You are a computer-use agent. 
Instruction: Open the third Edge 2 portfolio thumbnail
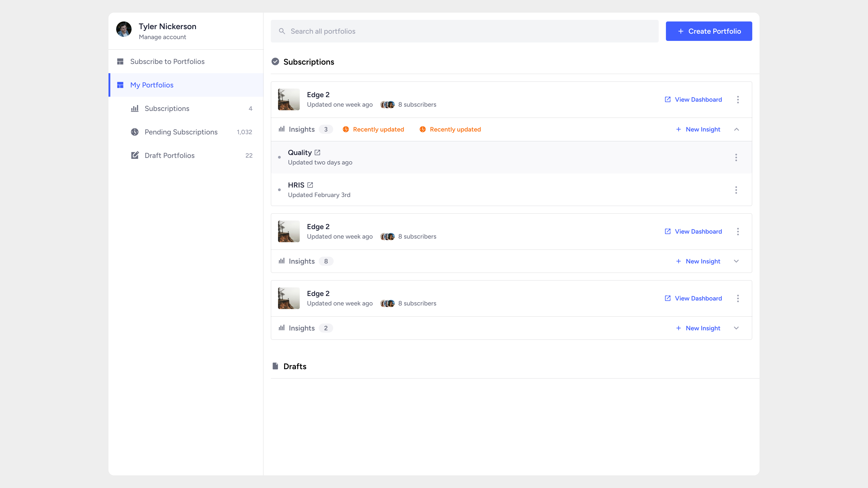(289, 298)
